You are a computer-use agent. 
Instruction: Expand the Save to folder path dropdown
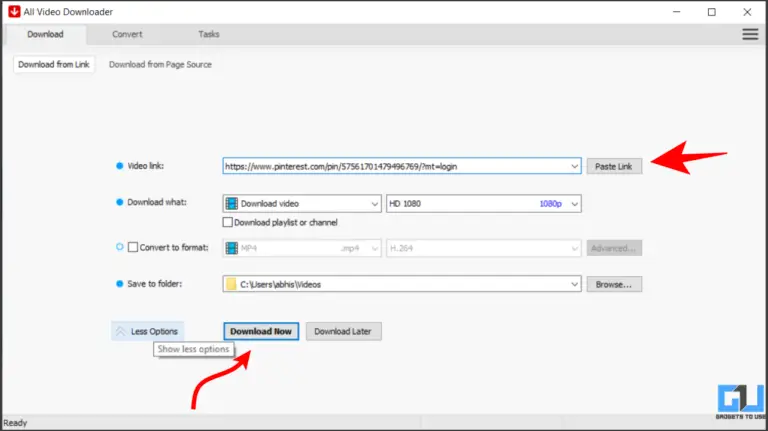tap(574, 284)
